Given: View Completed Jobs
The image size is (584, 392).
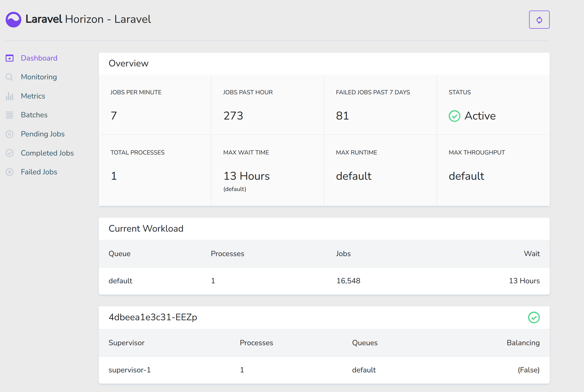Looking at the screenshot, I should click(x=47, y=153).
